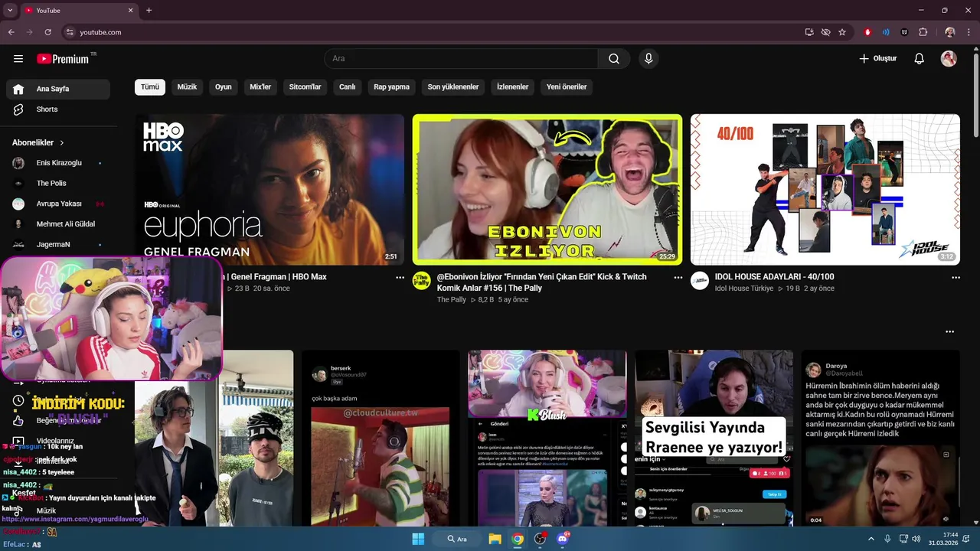980x551 pixels.
Task: Reload the page in Chrome
Action: point(47,32)
